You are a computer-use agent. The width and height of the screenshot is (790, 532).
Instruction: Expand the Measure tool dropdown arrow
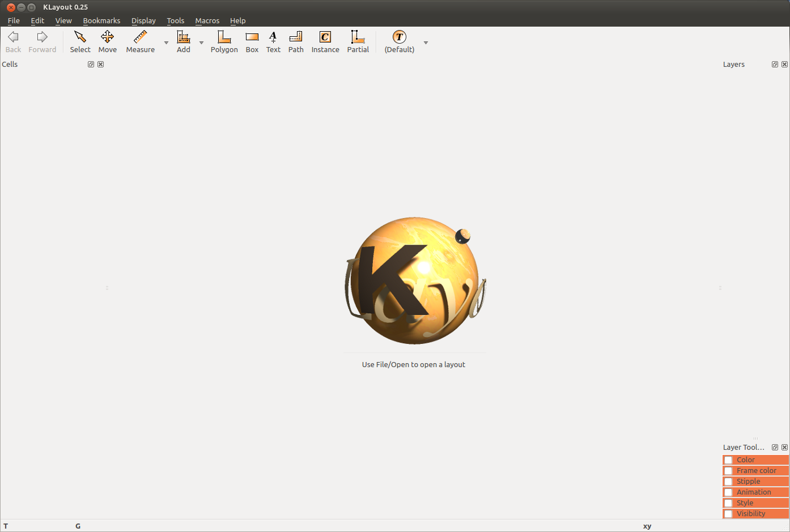[x=166, y=42]
